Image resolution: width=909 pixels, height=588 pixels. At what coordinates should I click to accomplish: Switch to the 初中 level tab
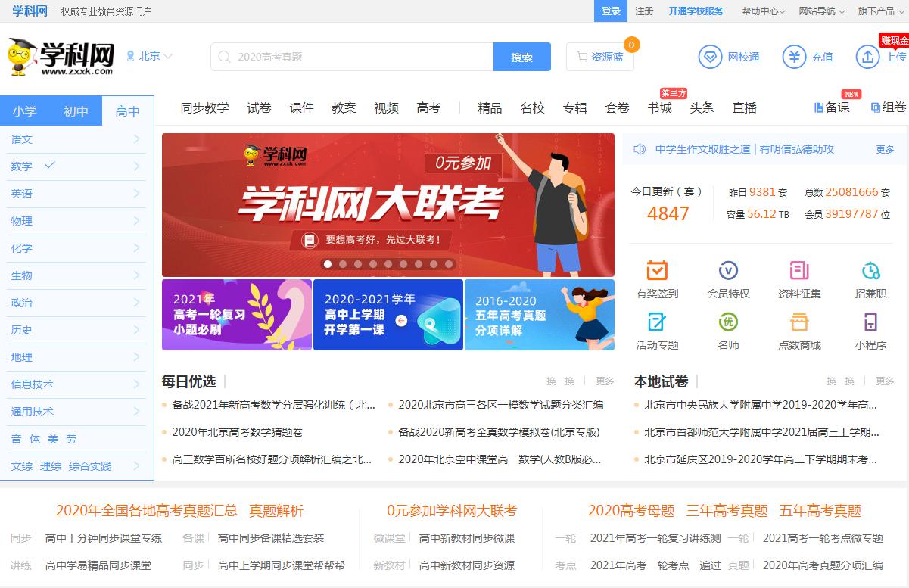point(76,110)
